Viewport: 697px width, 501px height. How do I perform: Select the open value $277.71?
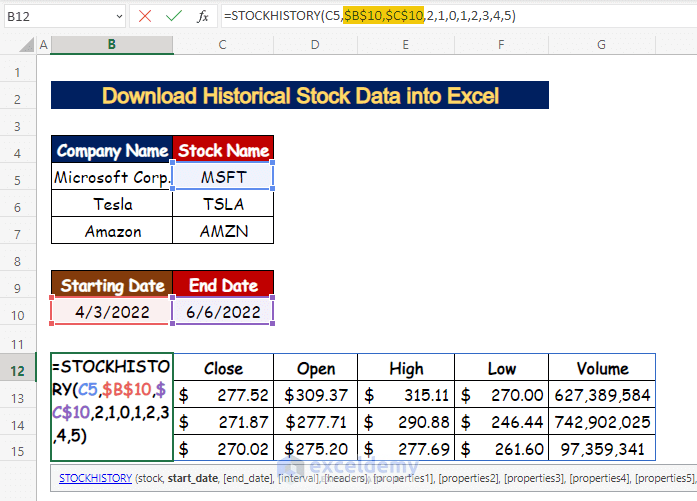tap(316, 422)
